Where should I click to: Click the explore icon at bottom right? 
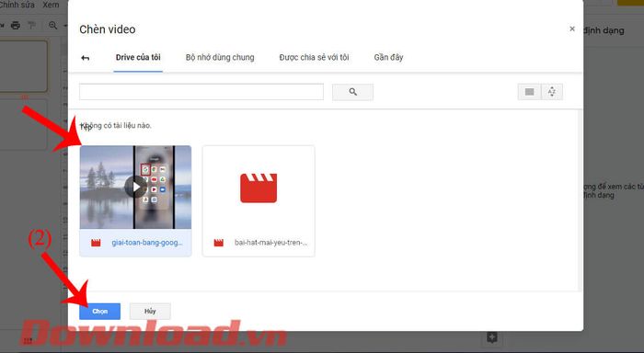492,337
